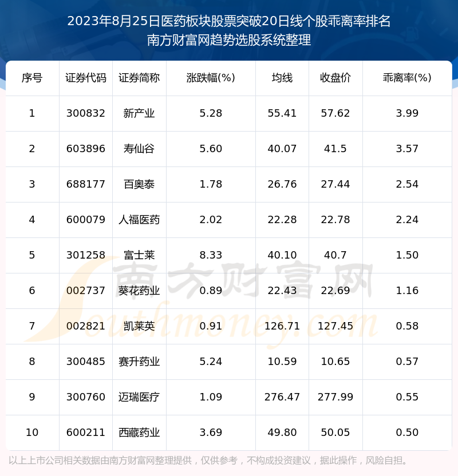Click moving average value 26.76
Viewport: 458px width, 476px height.
tap(282, 184)
